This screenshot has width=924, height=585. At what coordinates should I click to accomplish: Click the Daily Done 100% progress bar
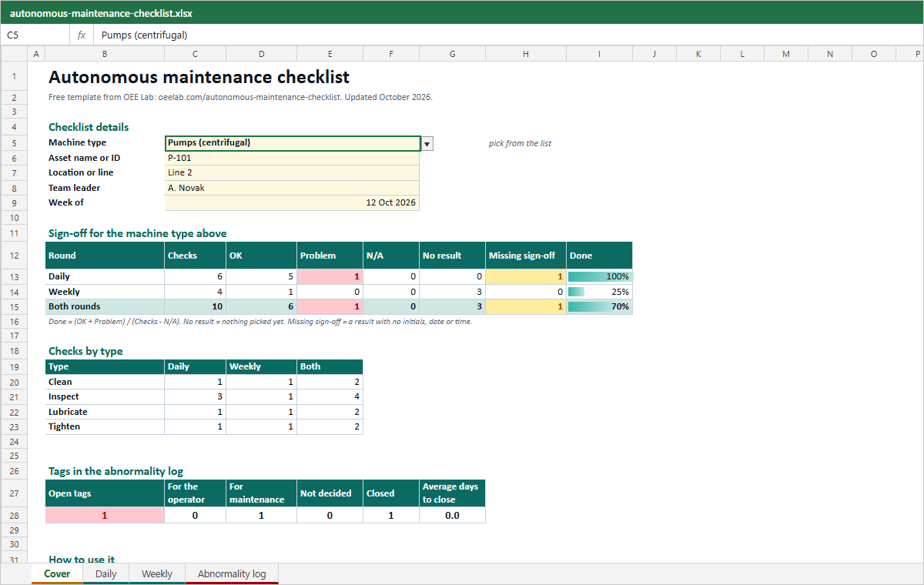(599, 276)
